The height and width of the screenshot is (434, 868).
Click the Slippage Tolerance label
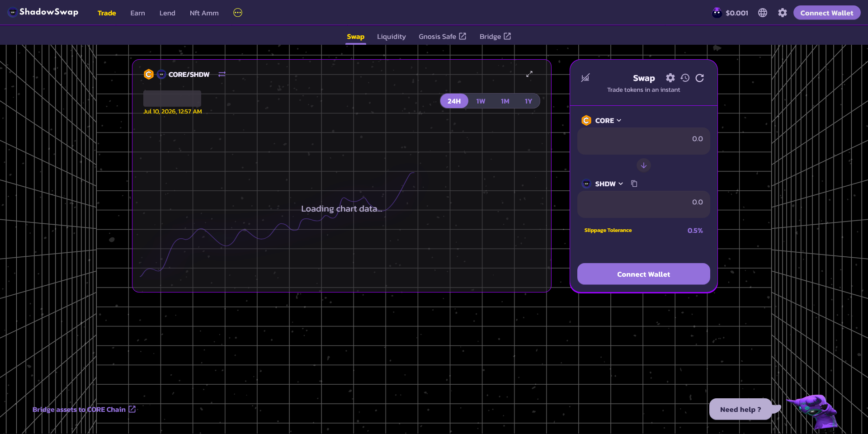(x=608, y=230)
